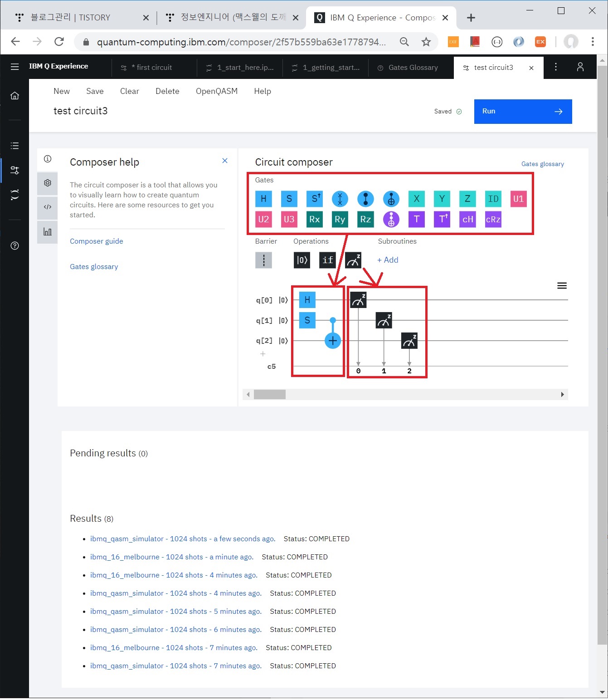Open Gates glossary link above palette
The height and width of the screenshot is (700, 608).
[543, 164]
